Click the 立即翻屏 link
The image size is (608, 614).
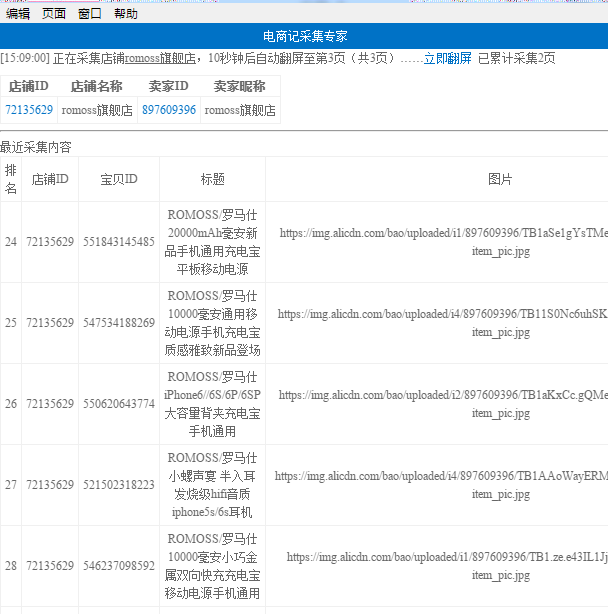coord(447,58)
